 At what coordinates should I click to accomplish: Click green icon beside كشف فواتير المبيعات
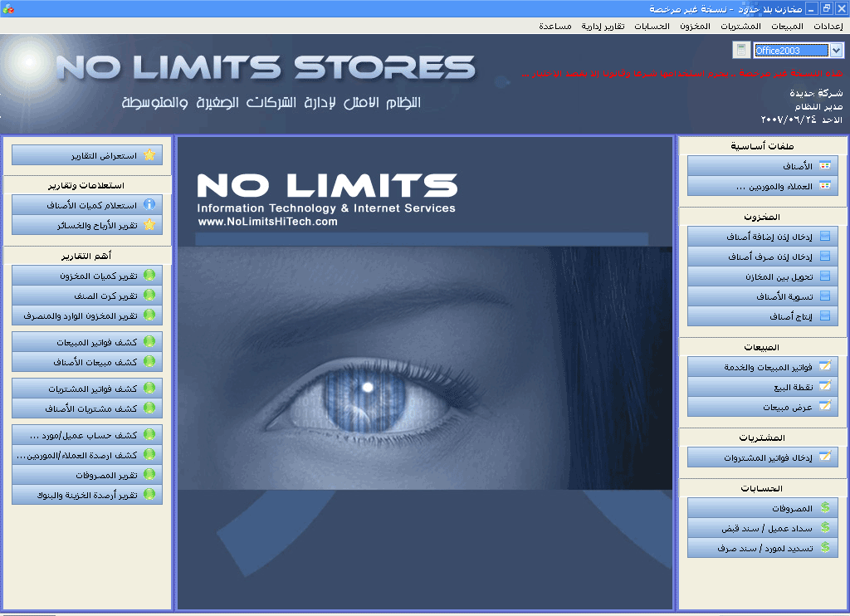[x=149, y=341]
